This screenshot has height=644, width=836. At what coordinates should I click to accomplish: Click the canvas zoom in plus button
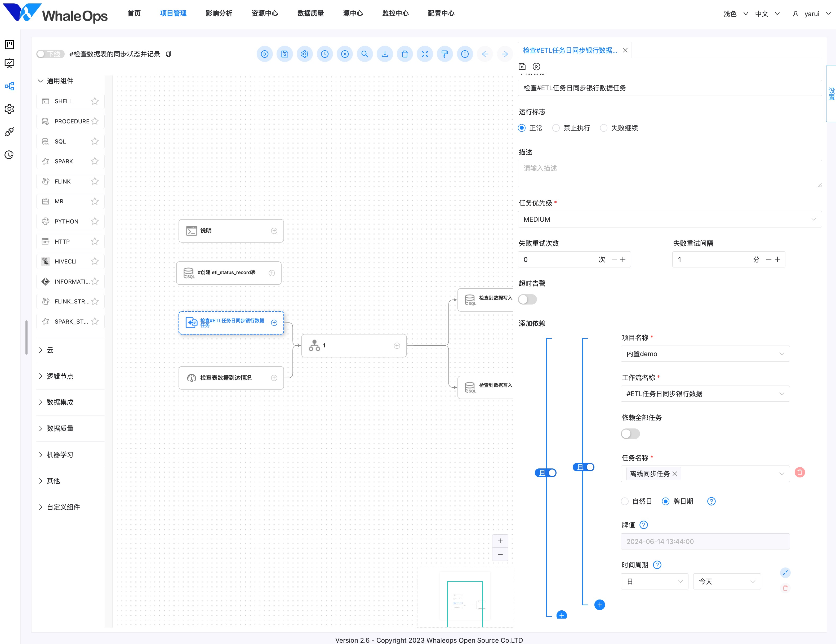click(x=500, y=541)
